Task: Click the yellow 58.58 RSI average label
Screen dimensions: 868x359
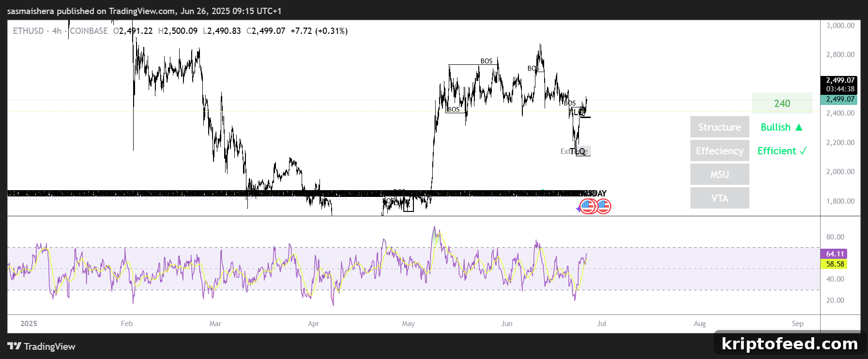Action: point(834,264)
